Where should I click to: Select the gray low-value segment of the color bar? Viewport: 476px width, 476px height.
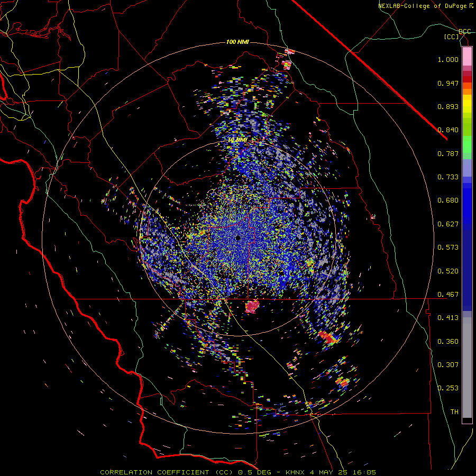pyautogui.click(x=467, y=368)
